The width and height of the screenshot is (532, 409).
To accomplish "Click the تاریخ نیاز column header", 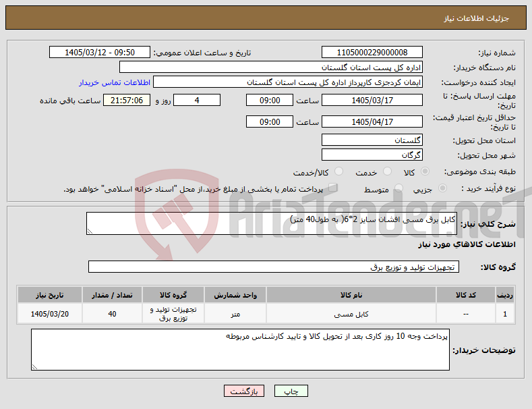I will coord(49,295).
